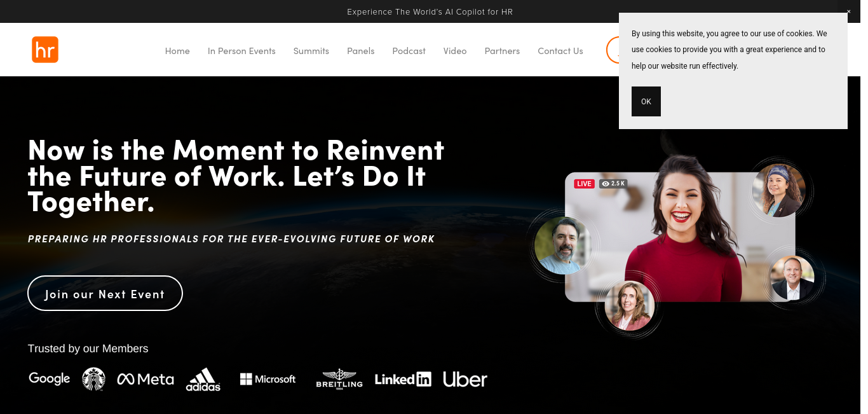Open the Summits page
Viewport: 868px width, 414px height.
[x=311, y=51]
